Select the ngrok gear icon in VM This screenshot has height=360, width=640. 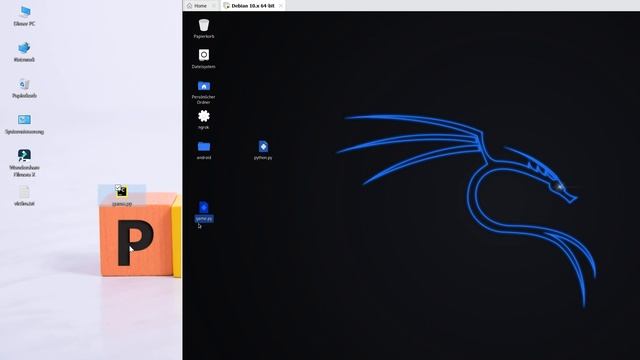204,120
